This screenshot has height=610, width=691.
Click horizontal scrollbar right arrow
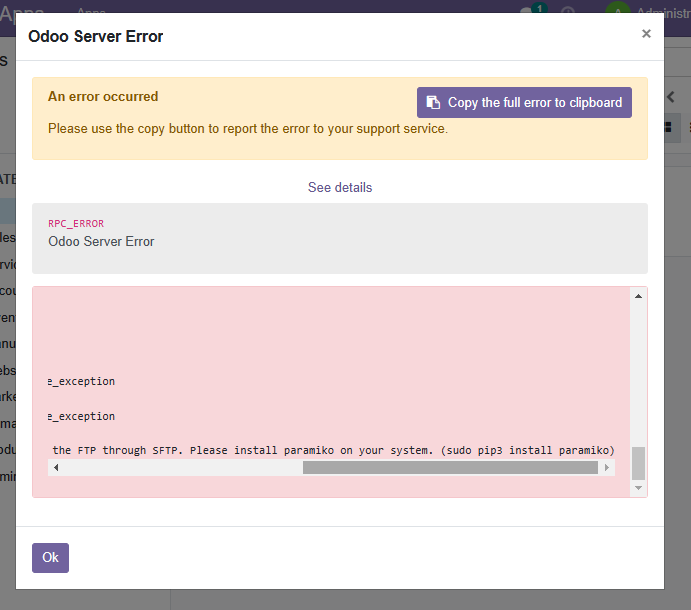pos(607,467)
